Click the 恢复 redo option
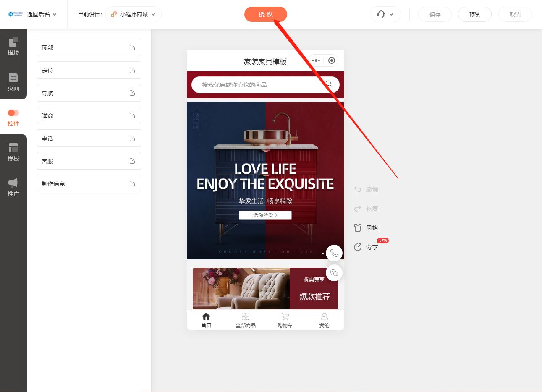The image size is (542, 392). point(366,209)
